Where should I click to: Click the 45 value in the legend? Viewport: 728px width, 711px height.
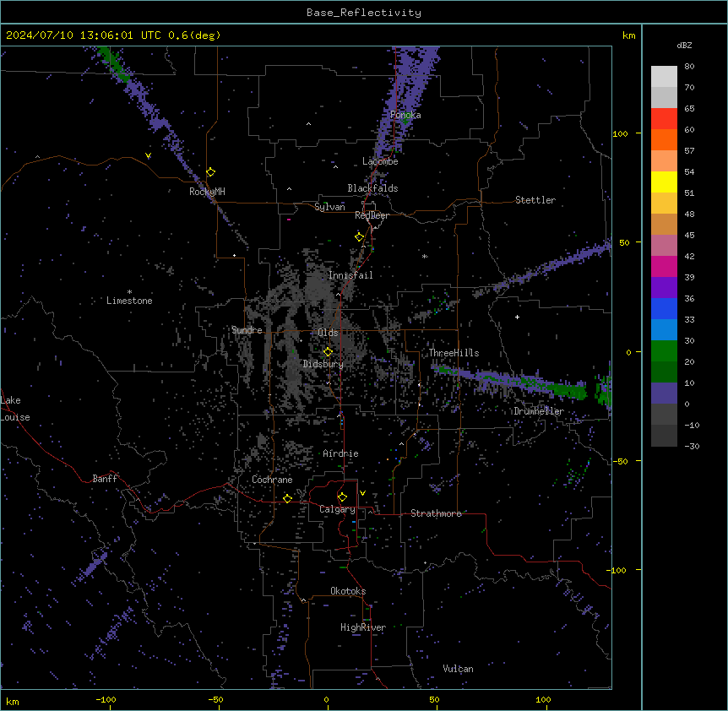pos(689,235)
